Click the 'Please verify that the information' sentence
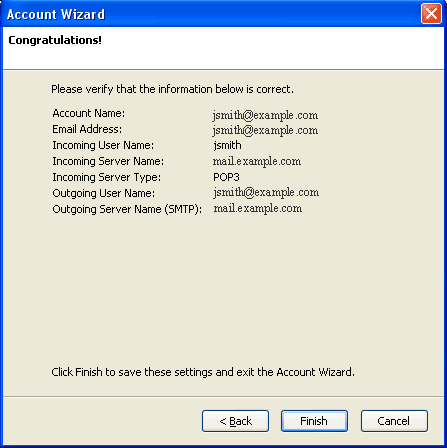 (172, 89)
